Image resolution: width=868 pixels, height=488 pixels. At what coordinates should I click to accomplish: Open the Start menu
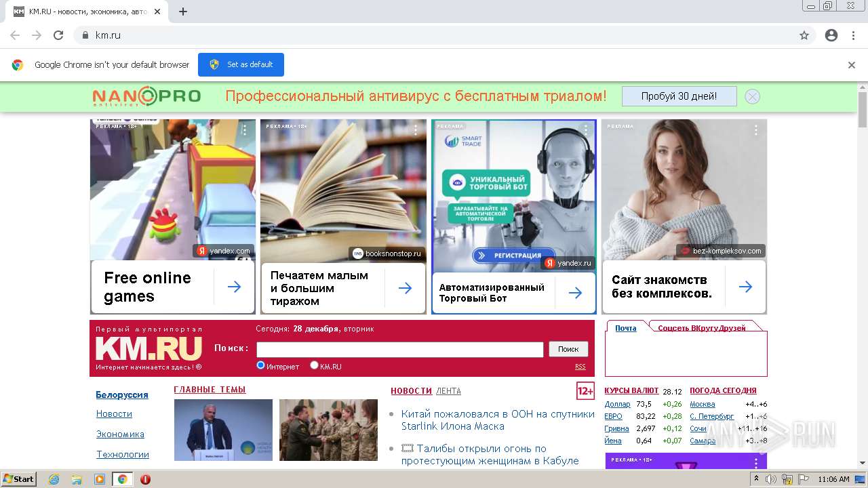point(19,479)
